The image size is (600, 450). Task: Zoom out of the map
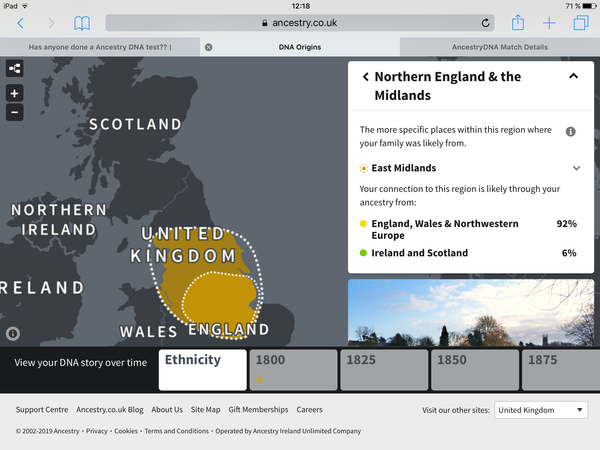point(15,112)
